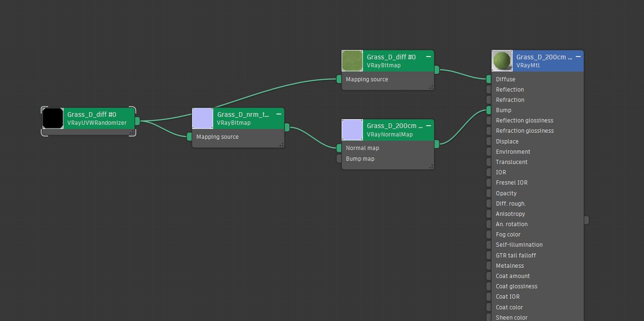Click the Fog color input socket
This screenshot has height=321, width=644.
pos(488,234)
